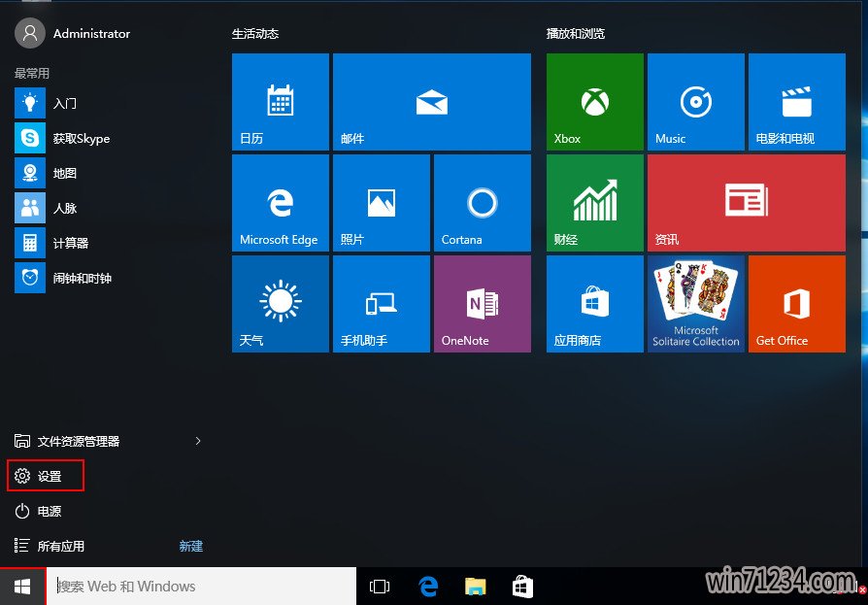Open the 日历 calendar tile
Viewport: 868px width, 605px height.
pos(280,102)
